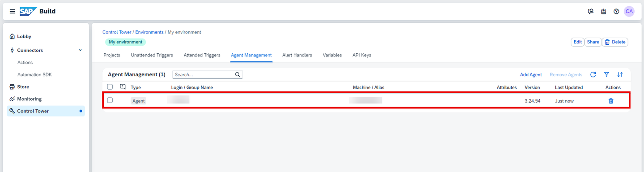The width and height of the screenshot is (644, 172).
Task: Refresh the agent list
Action: point(593,75)
